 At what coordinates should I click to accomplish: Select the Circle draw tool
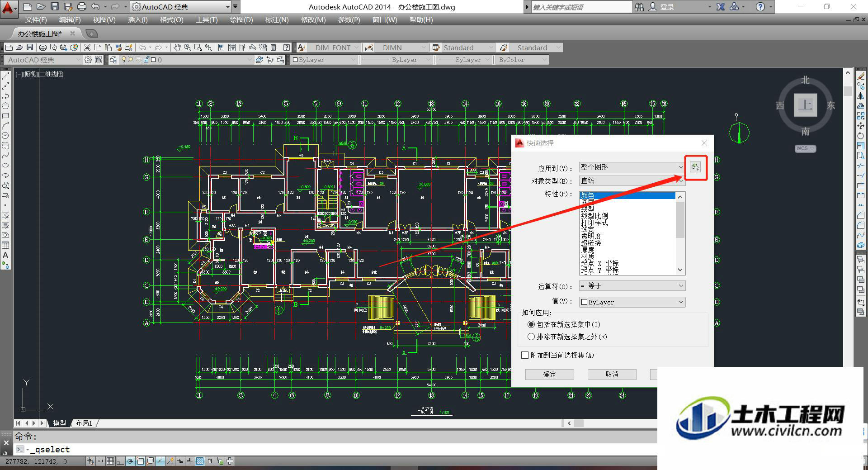pyautogui.click(x=5, y=135)
